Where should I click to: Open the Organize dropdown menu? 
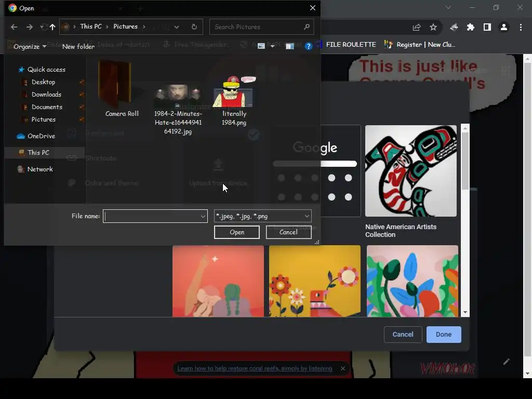[30, 46]
